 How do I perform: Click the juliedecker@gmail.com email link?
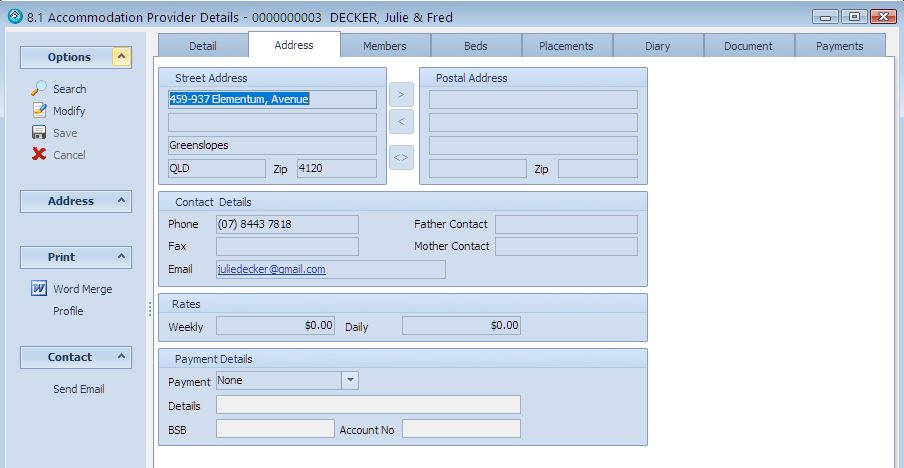(271, 269)
